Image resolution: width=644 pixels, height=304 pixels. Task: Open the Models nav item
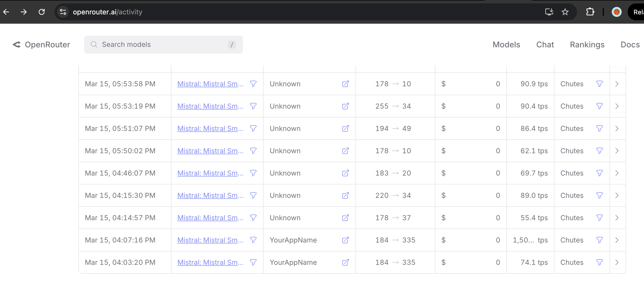(506, 45)
